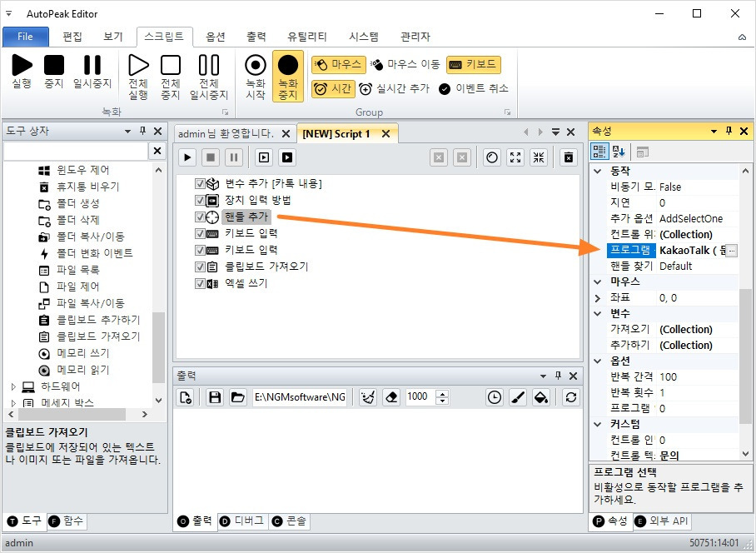756x553 pixels.
Task: Click the delete trash icon in script toolbar
Action: tap(569, 157)
